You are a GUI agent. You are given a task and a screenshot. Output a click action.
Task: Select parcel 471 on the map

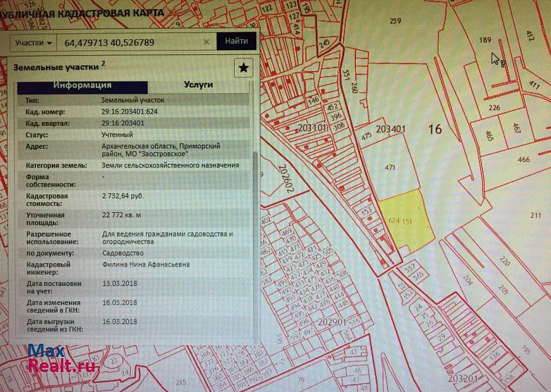[x=390, y=167]
